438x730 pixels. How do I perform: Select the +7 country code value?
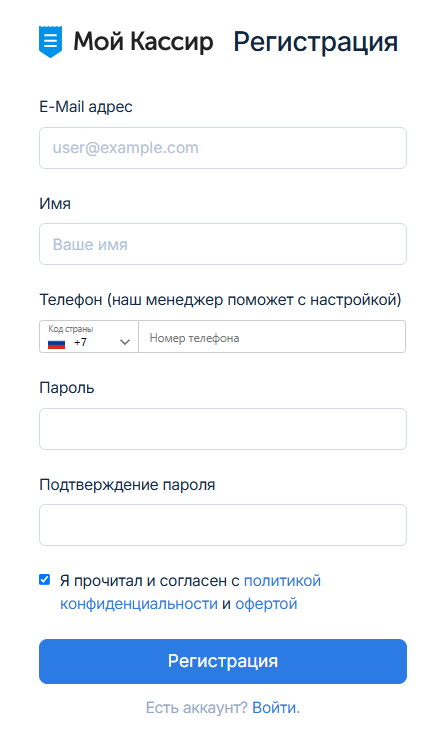point(80,342)
